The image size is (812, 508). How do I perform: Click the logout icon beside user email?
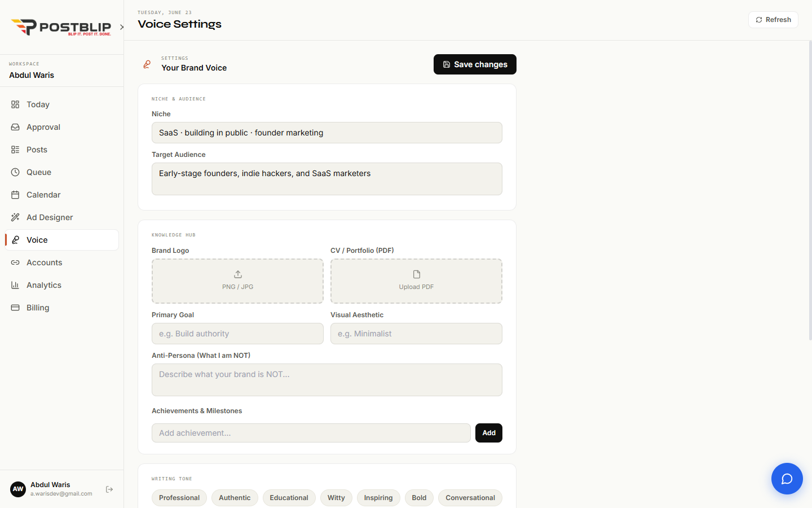[109, 489]
